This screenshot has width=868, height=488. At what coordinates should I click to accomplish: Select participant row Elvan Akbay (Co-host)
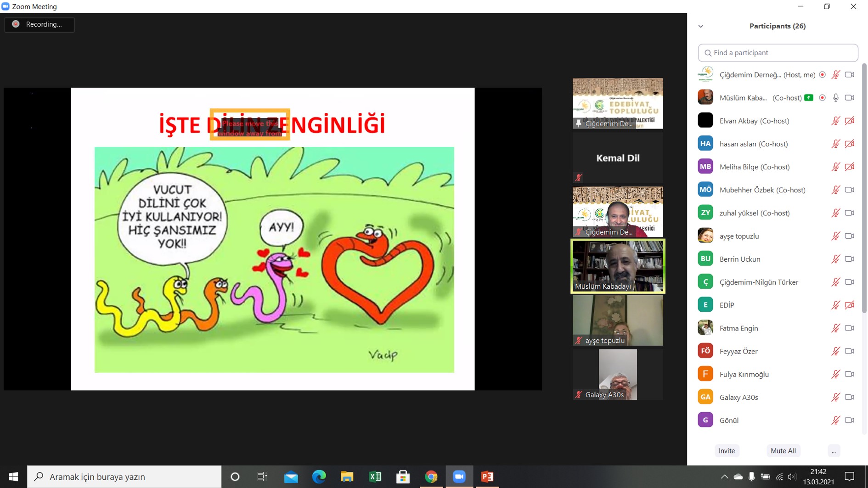click(777, 121)
